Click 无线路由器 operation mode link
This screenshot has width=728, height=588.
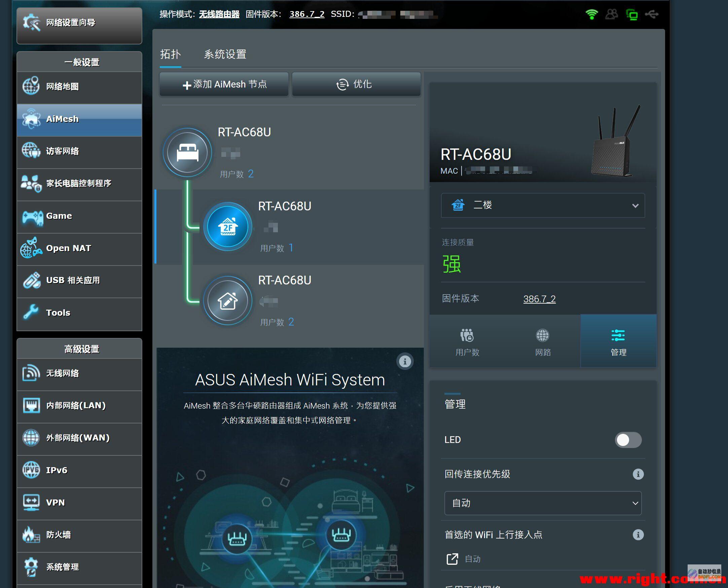pos(219,14)
